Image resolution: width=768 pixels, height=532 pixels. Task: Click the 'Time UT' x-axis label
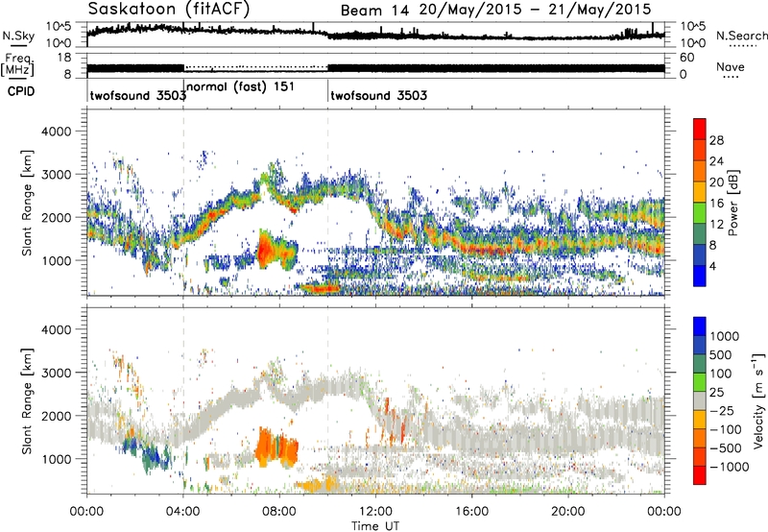375,526
